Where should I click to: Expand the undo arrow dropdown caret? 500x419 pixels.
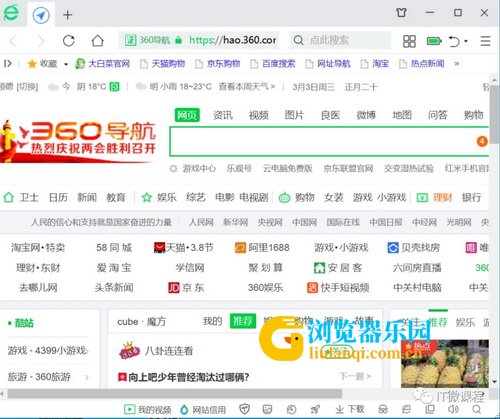click(466, 41)
